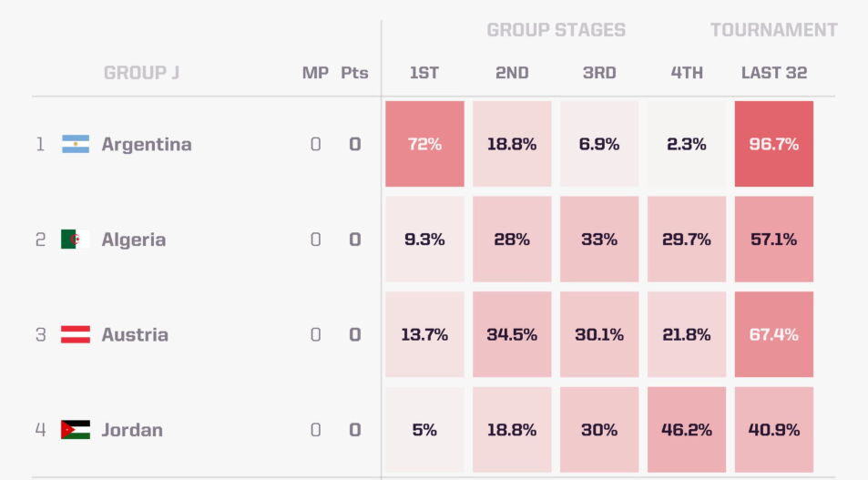Click the 1ST column header
Viewport: 868px width, 480px height.
[x=424, y=73]
